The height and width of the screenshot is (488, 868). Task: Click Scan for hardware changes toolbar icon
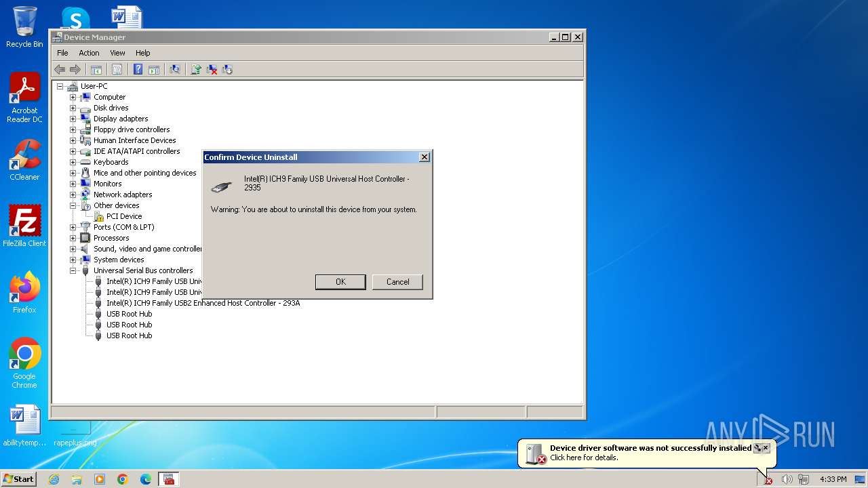coord(175,69)
